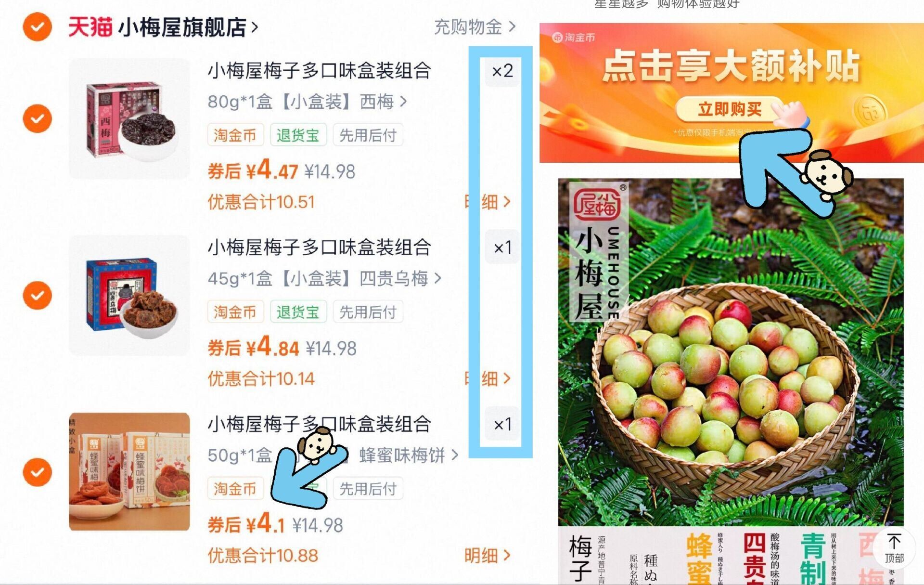Open the 充购物金 link
Screen dimensions: 924x585
click(475, 27)
